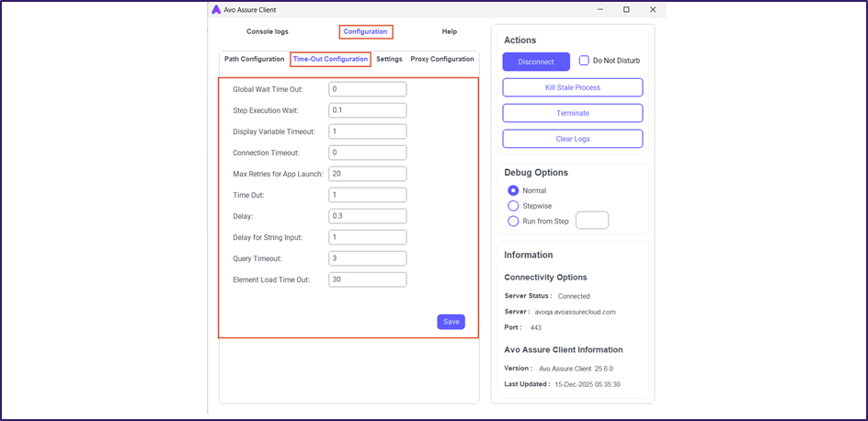Select the Run from Step option
Image resolution: width=868 pixels, height=421 pixels.
point(513,221)
